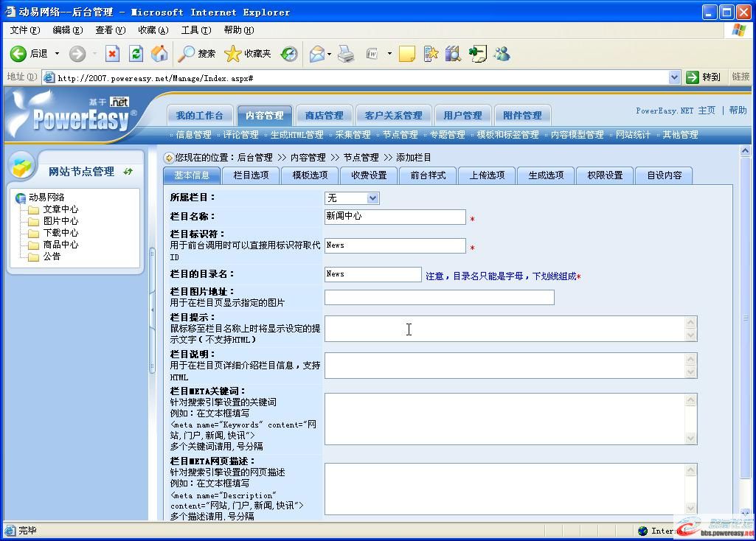This screenshot has height=541, width=756.
Task: Click the 帮助 link at top right
Action: (x=736, y=111)
